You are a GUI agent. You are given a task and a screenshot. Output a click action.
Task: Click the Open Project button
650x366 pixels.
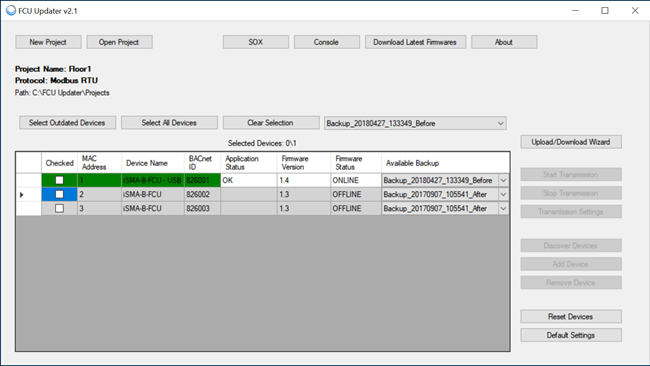click(x=119, y=42)
